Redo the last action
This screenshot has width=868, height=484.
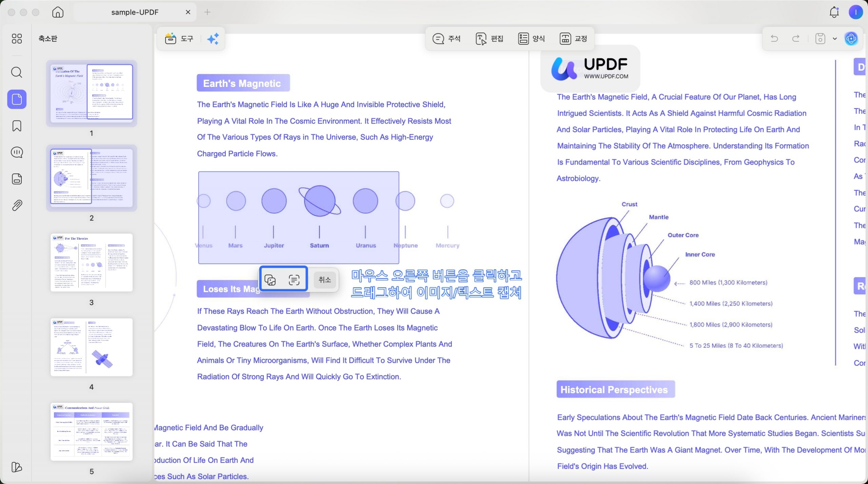coord(796,38)
